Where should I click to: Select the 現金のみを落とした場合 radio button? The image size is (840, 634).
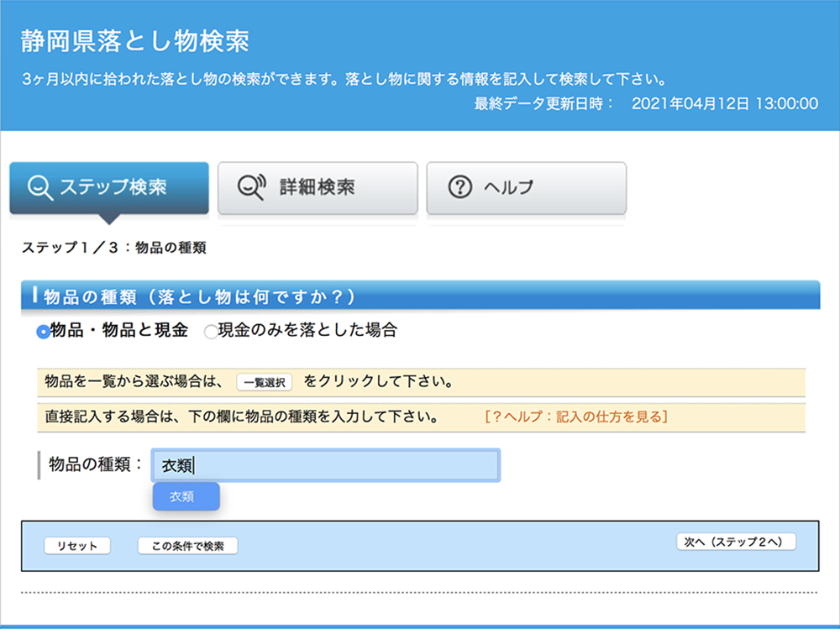pos(211,332)
